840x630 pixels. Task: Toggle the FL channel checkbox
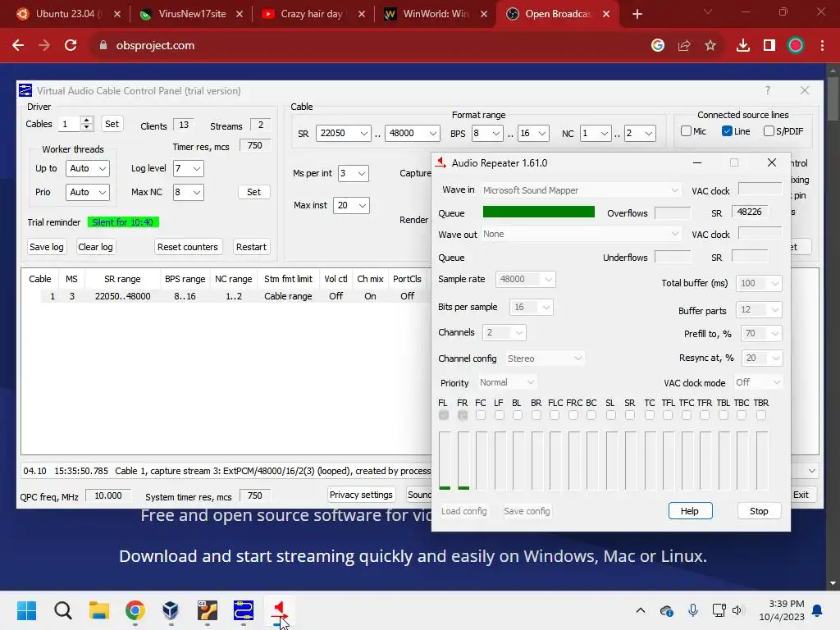pyautogui.click(x=444, y=415)
